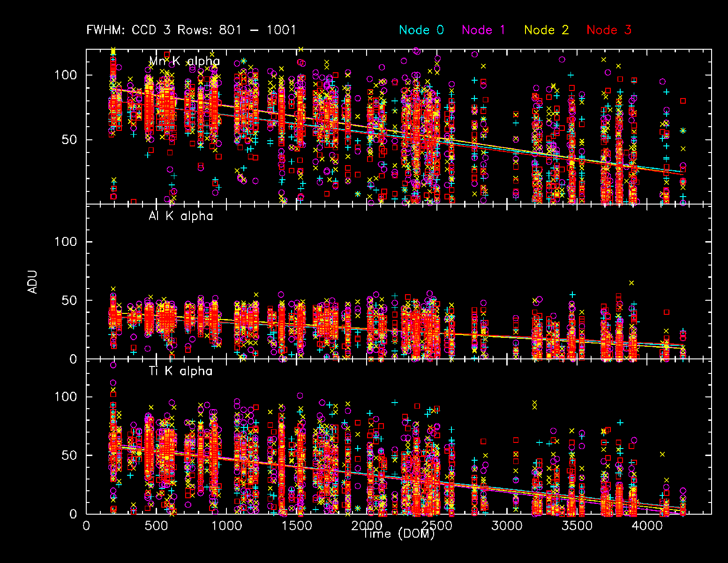Image resolution: width=728 pixels, height=563 pixels.
Task: Select the 50 y-tick in the Ti K alpha panel
Action: pyautogui.click(x=69, y=456)
